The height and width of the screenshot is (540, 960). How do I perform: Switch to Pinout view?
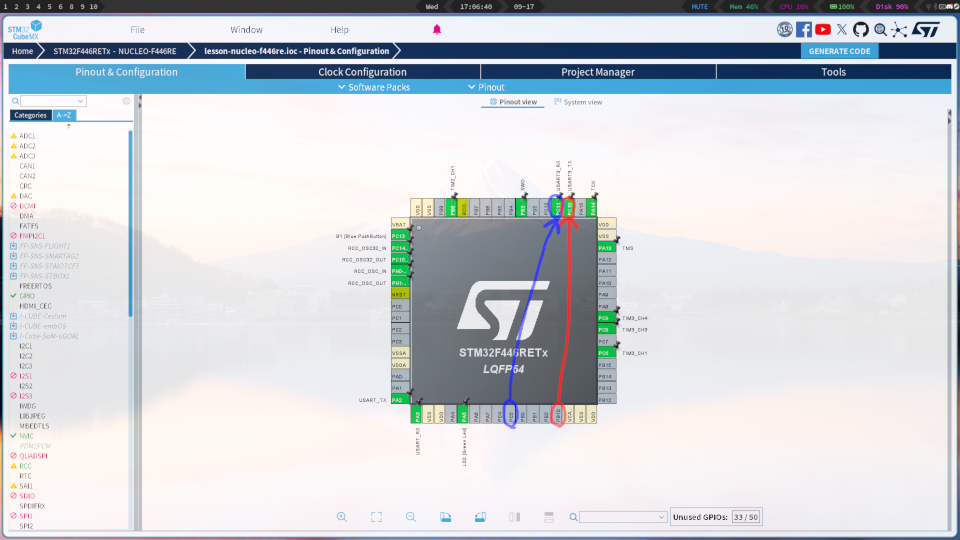click(x=512, y=102)
